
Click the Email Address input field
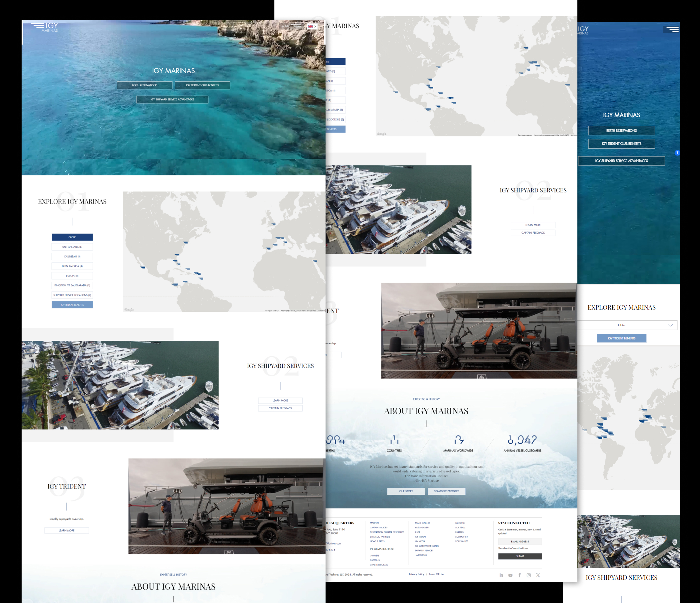[x=520, y=541]
